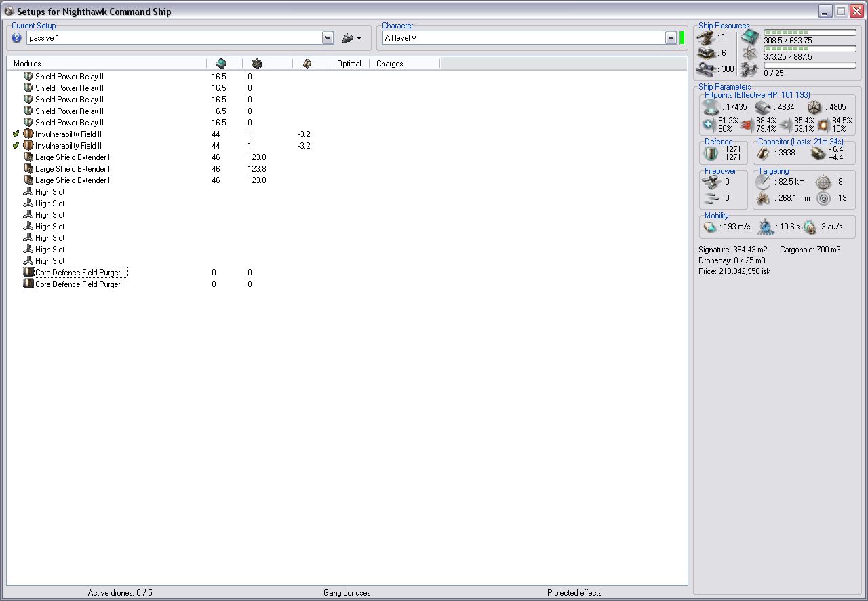Click the turret firepower icon in Firepower
The image size is (868, 601).
712,182
